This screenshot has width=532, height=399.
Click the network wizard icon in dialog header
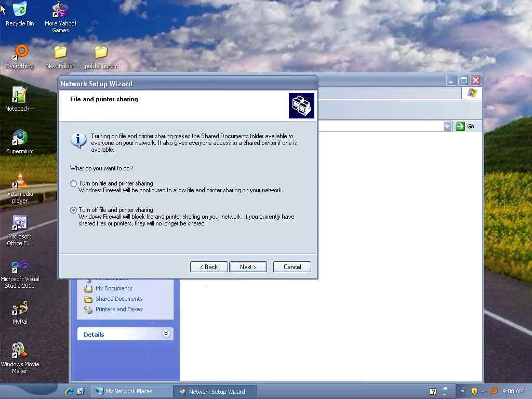tap(301, 105)
